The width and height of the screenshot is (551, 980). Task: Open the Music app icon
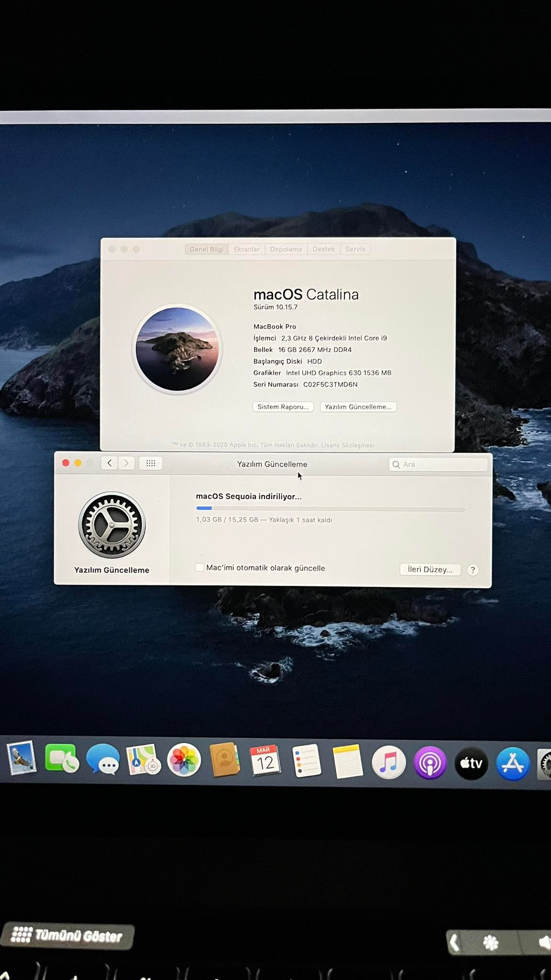388,762
